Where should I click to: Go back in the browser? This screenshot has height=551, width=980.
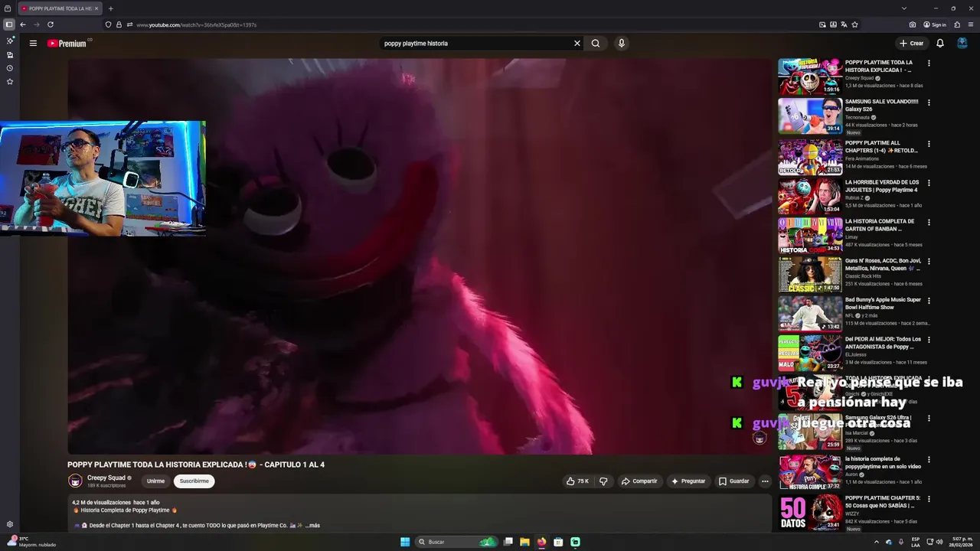(23, 24)
